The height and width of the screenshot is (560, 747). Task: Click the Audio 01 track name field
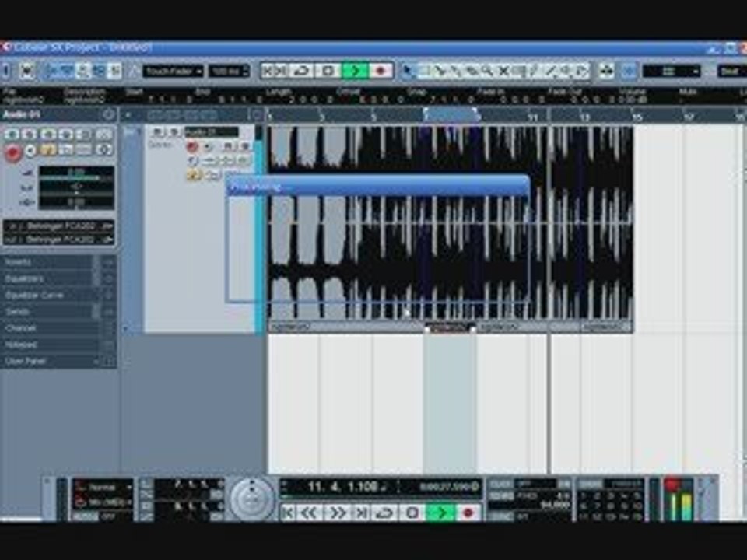click(x=212, y=132)
